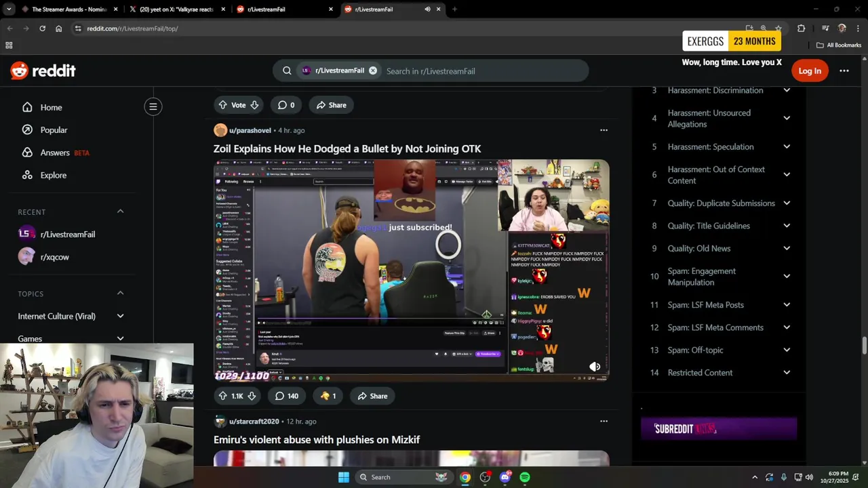Go to Explore page
This screenshot has height=488, width=868.
[x=53, y=175]
